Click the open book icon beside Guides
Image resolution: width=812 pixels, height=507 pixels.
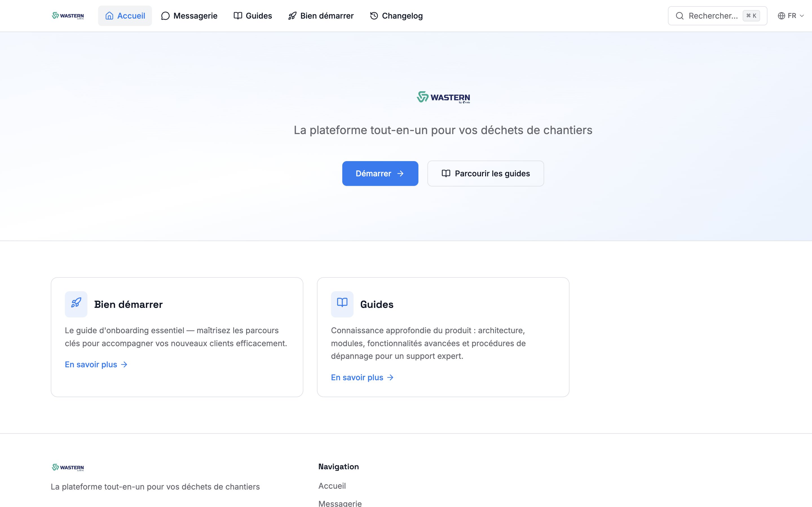pos(238,15)
